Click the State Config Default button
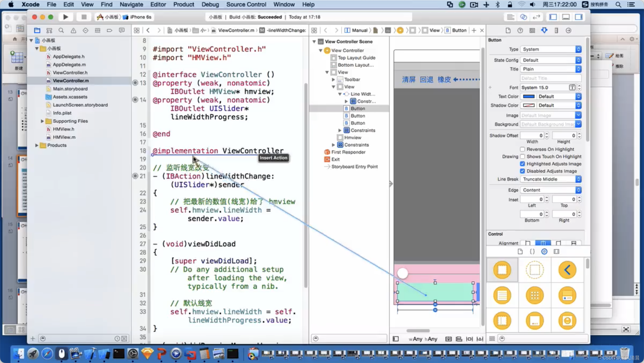The image size is (644, 363). click(551, 60)
